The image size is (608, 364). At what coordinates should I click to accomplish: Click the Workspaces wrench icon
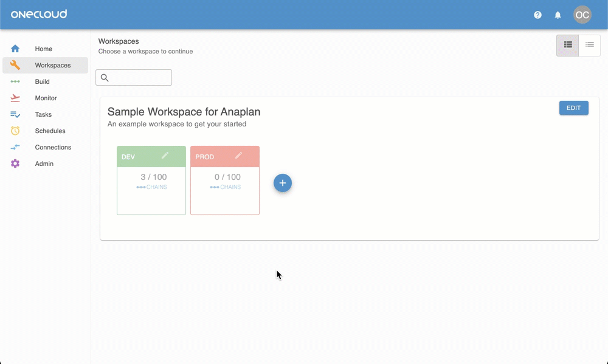point(15,65)
